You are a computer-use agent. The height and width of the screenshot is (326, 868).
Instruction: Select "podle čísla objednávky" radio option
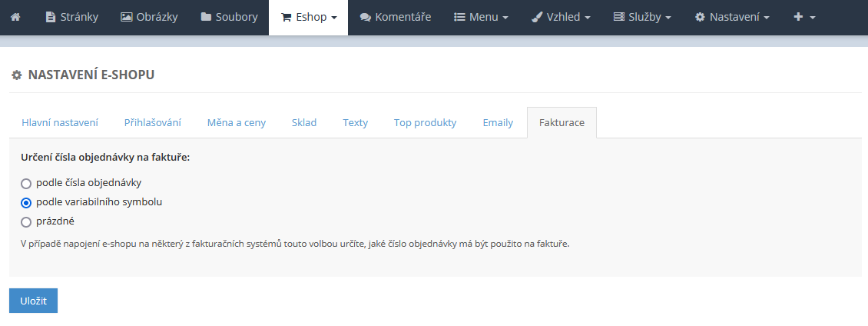click(26, 184)
